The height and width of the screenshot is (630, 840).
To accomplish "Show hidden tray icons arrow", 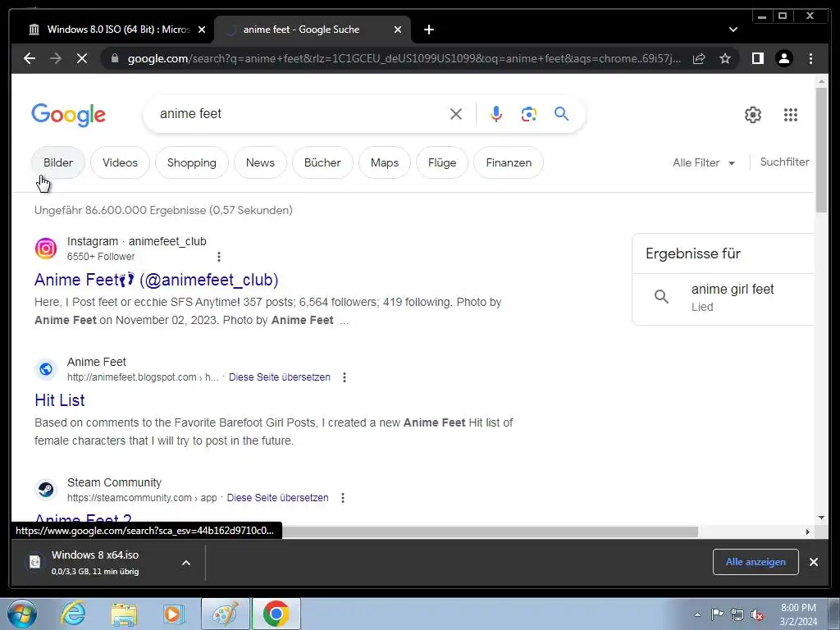I will pyautogui.click(x=697, y=614).
